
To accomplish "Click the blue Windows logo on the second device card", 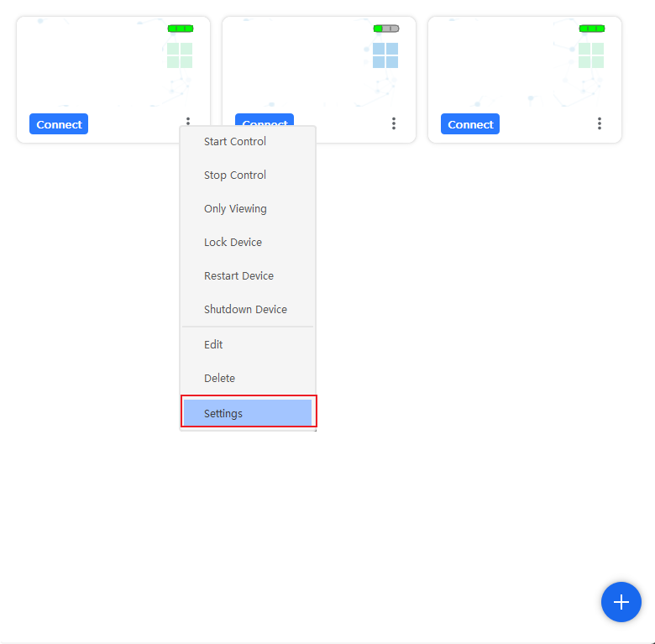I will click(x=385, y=55).
